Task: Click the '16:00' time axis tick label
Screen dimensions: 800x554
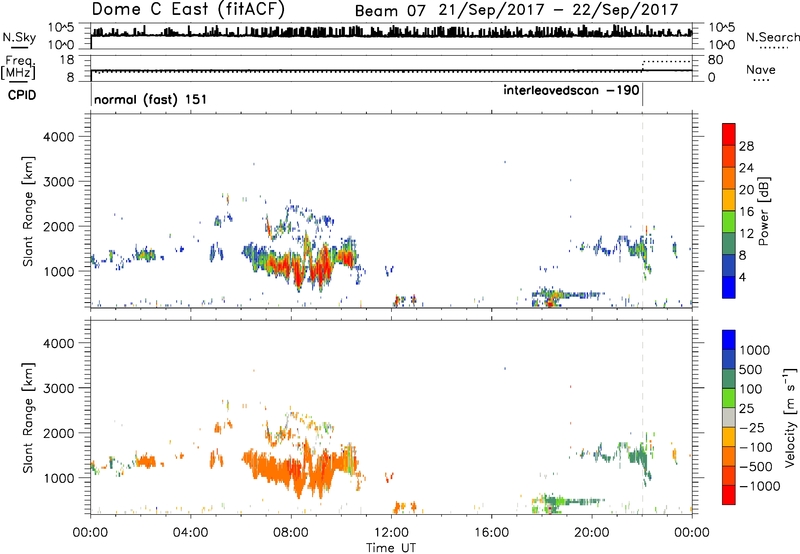Action: click(x=491, y=533)
